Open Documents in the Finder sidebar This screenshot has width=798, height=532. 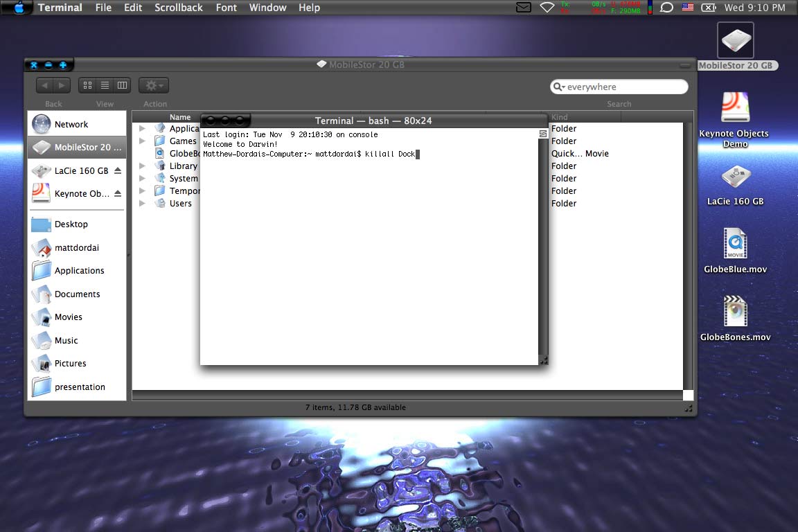pyautogui.click(x=77, y=294)
